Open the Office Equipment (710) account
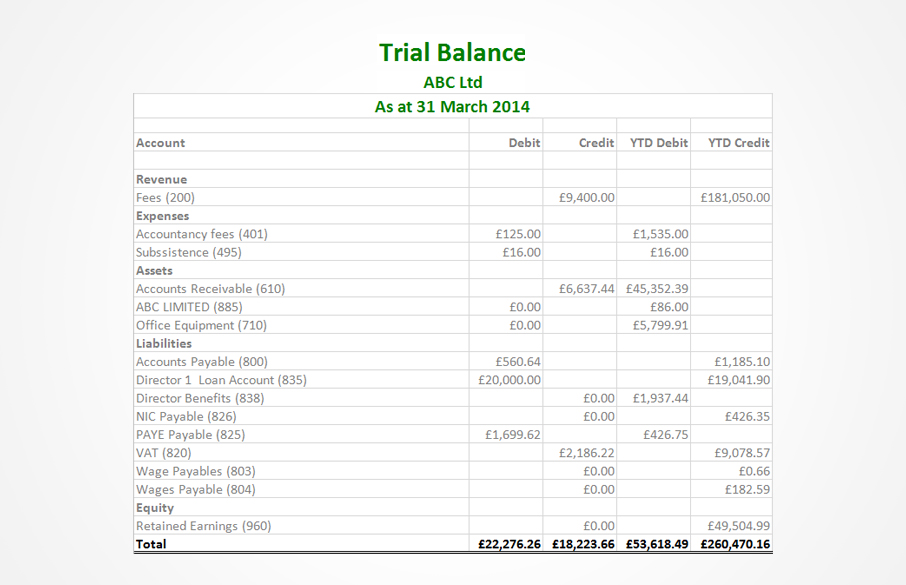Image resolution: width=906 pixels, height=585 pixels. [201, 325]
